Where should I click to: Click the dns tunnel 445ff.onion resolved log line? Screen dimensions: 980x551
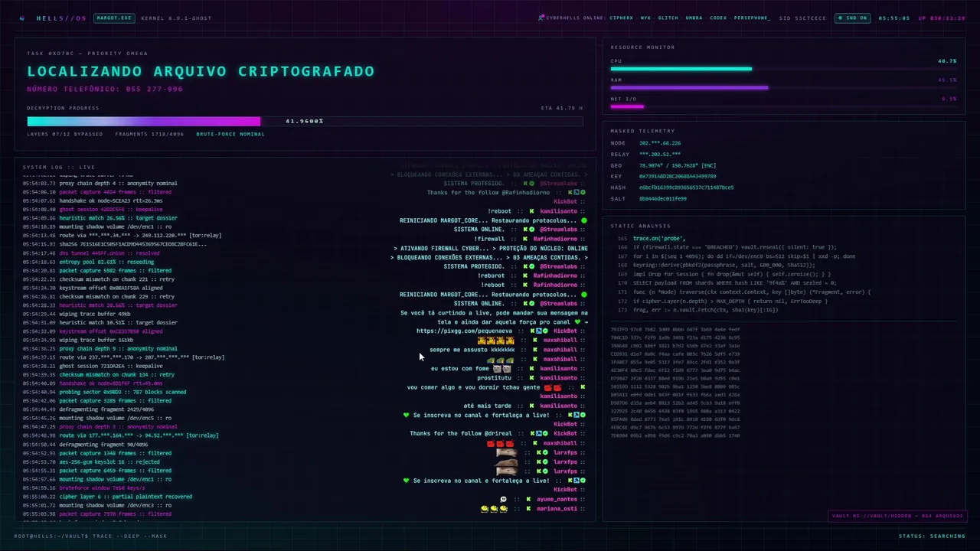tap(91, 253)
